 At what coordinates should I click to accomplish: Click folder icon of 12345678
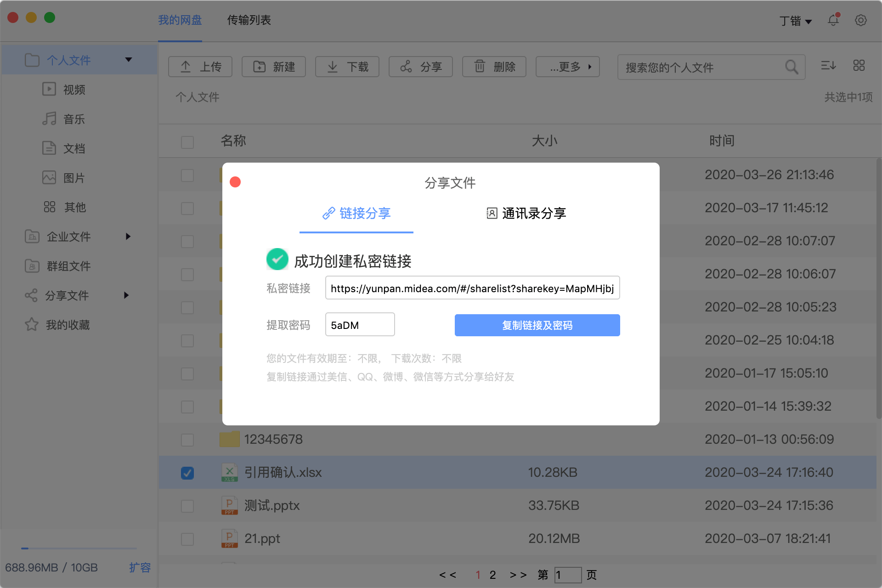click(230, 439)
